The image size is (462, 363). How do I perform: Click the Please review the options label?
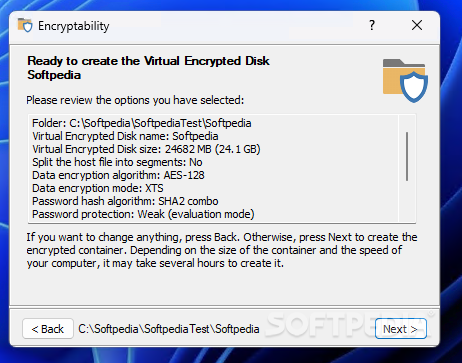coord(135,100)
